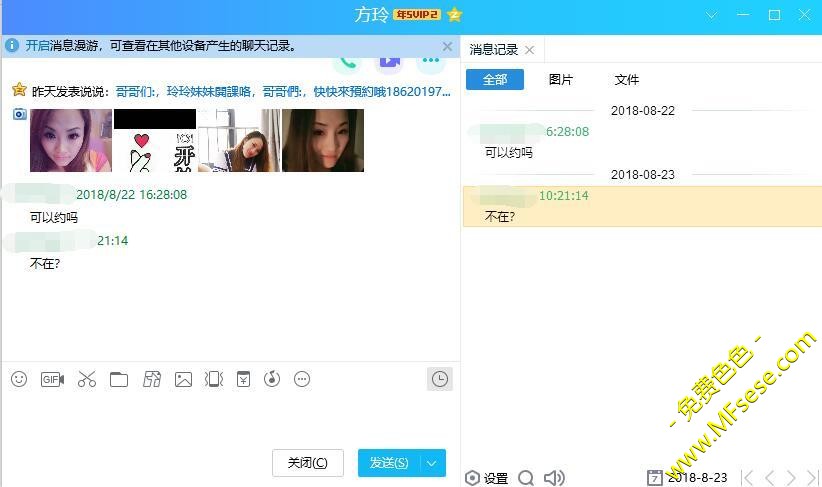Toggle the speaker icon in history panel

click(x=554, y=478)
